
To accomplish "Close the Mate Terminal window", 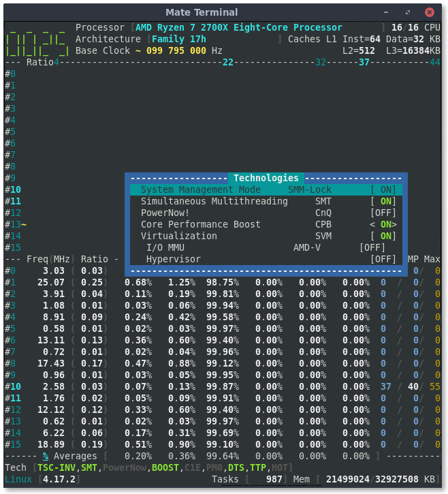I will coord(429,12).
